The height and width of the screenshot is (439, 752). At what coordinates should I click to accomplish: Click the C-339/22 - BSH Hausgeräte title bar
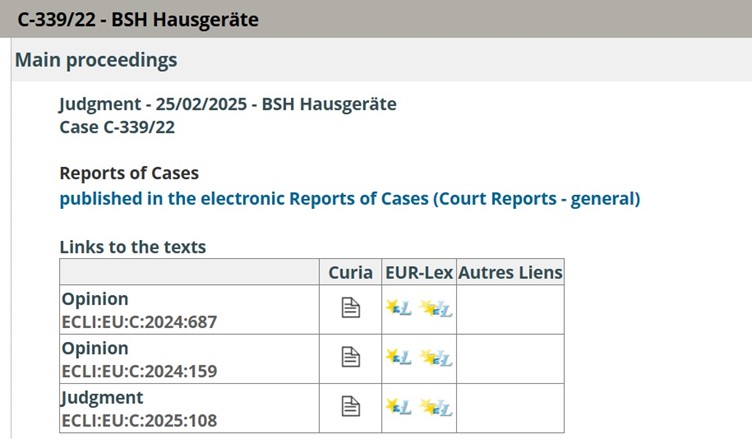(137, 19)
